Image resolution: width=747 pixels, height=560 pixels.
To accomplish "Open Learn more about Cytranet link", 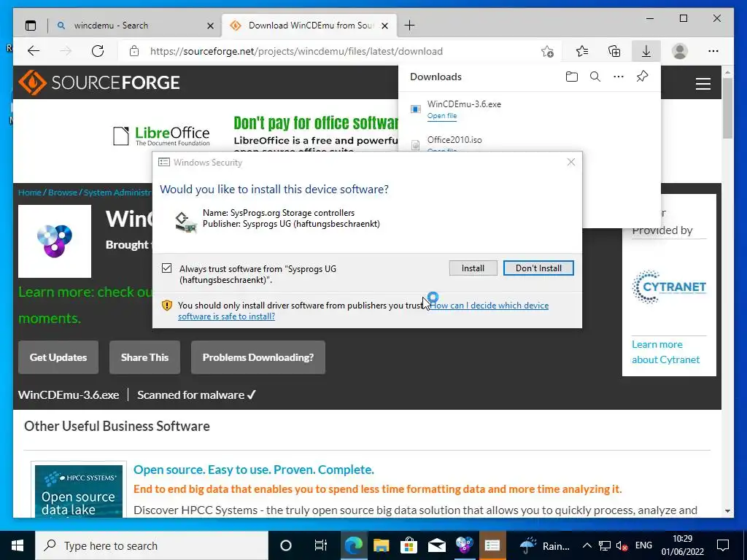I will tap(665, 352).
